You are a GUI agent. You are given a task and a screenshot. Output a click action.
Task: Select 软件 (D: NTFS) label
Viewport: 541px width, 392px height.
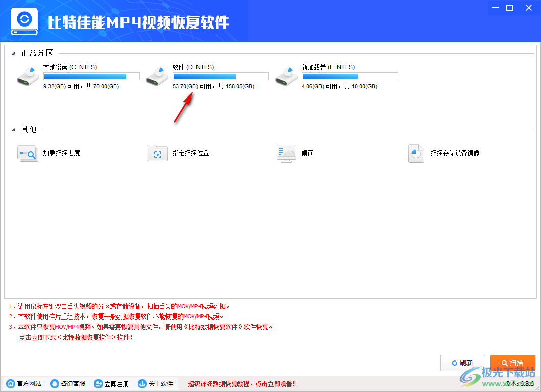[x=193, y=67]
